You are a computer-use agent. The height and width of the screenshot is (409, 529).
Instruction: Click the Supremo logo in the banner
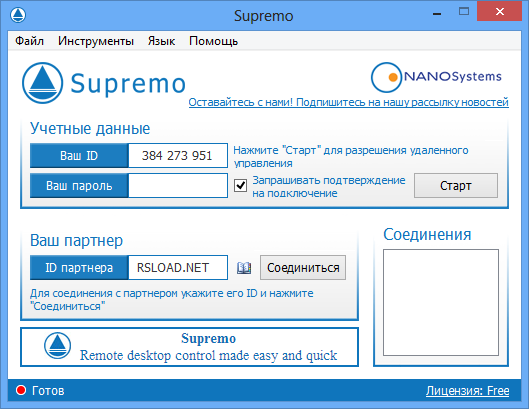tap(57, 346)
